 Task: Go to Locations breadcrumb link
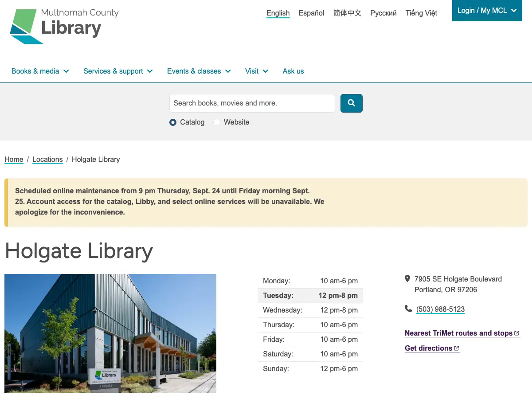point(47,160)
